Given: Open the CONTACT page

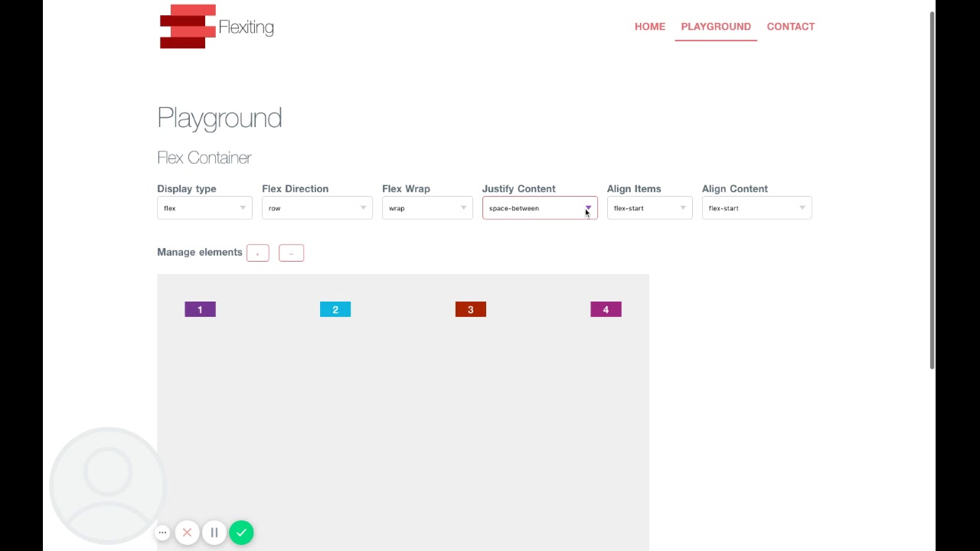Looking at the screenshot, I should pyautogui.click(x=791, y=27).
